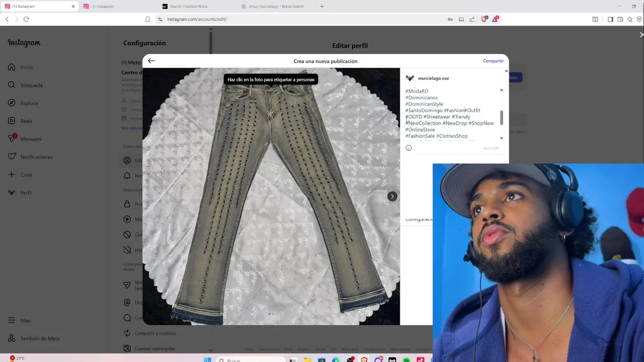This screenshot has height=362, width=644.
Task: Select the edit profile settings icon
Action: point(127,160)
